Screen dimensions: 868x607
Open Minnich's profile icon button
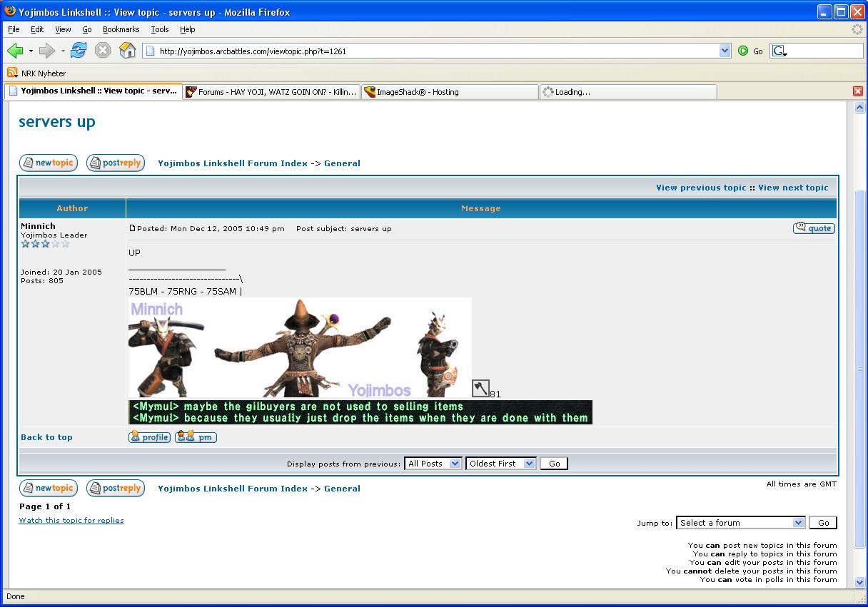(x=149, y=437)
